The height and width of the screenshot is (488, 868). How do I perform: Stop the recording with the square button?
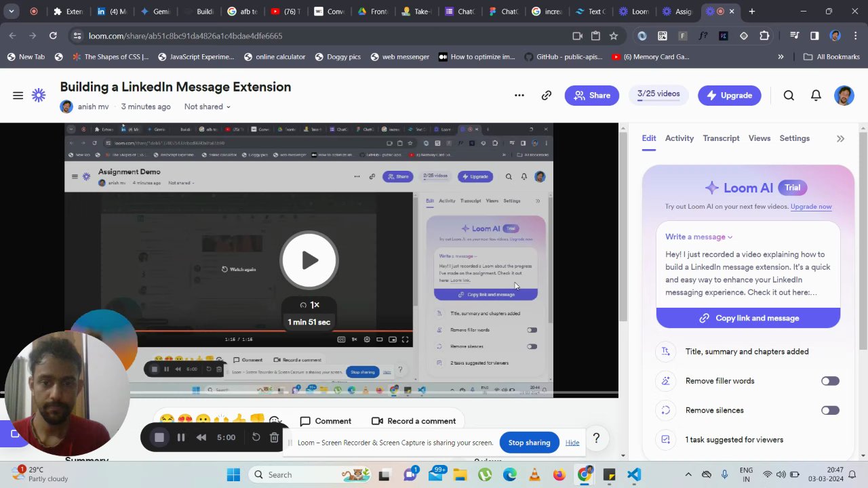(x=159, y=438)
